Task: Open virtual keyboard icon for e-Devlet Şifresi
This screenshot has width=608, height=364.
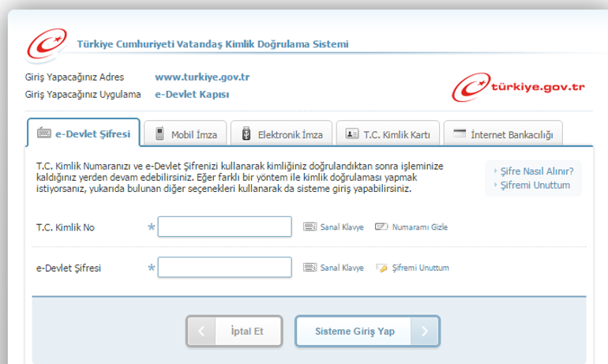Action: click(x=310, y=268)
